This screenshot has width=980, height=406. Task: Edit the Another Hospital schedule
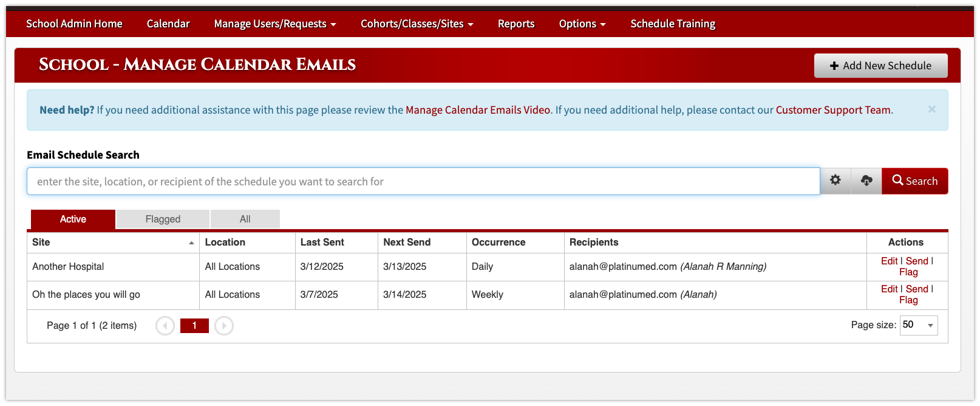tap(889, 261)
